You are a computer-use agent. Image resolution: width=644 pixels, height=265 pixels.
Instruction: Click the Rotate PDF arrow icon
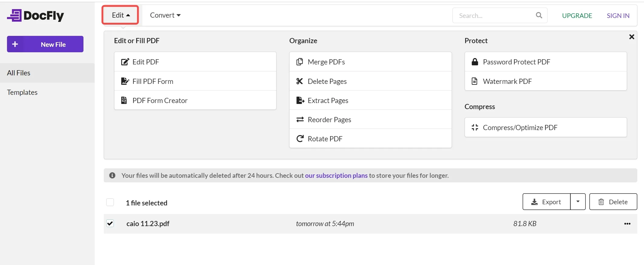click(300, 139)
